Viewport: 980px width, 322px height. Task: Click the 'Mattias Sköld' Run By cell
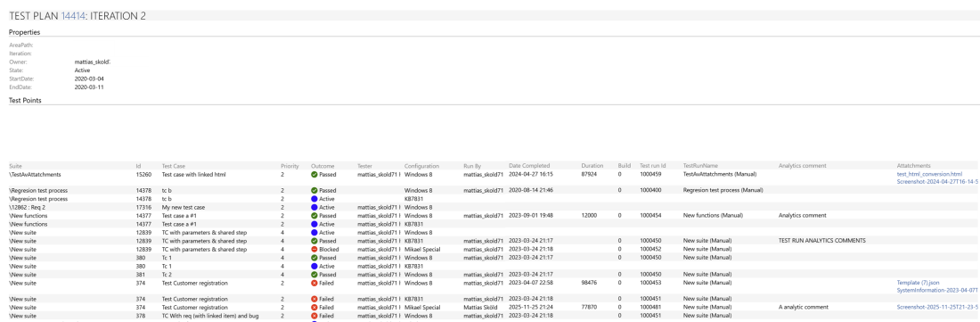(x=481, y=308)
